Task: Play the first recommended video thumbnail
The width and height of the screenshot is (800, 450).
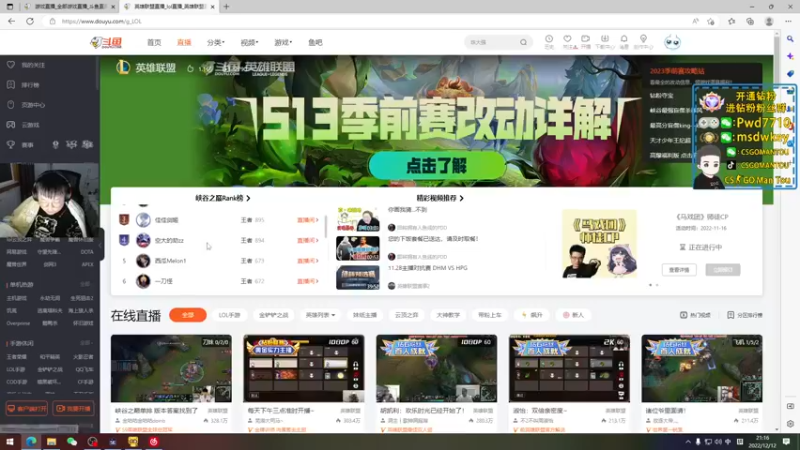Action: 358,219
